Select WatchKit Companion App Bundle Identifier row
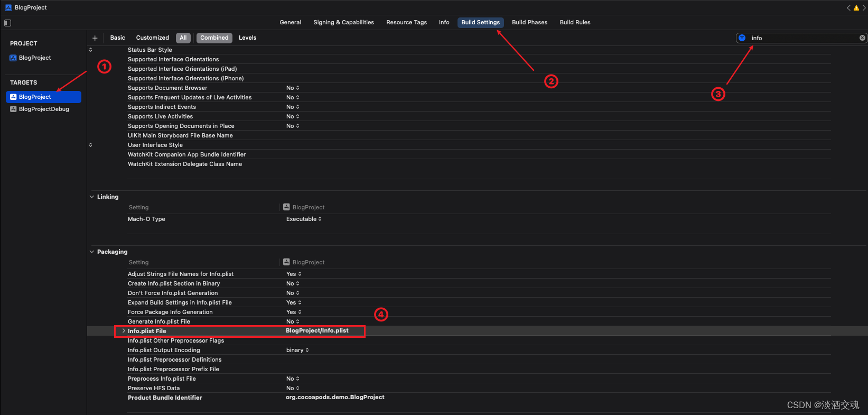 click(x=186, y=154)
